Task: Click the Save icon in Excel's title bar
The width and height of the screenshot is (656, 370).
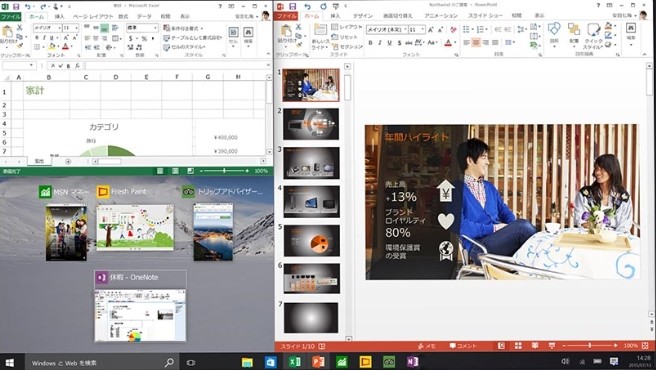Action: [16, 6]
